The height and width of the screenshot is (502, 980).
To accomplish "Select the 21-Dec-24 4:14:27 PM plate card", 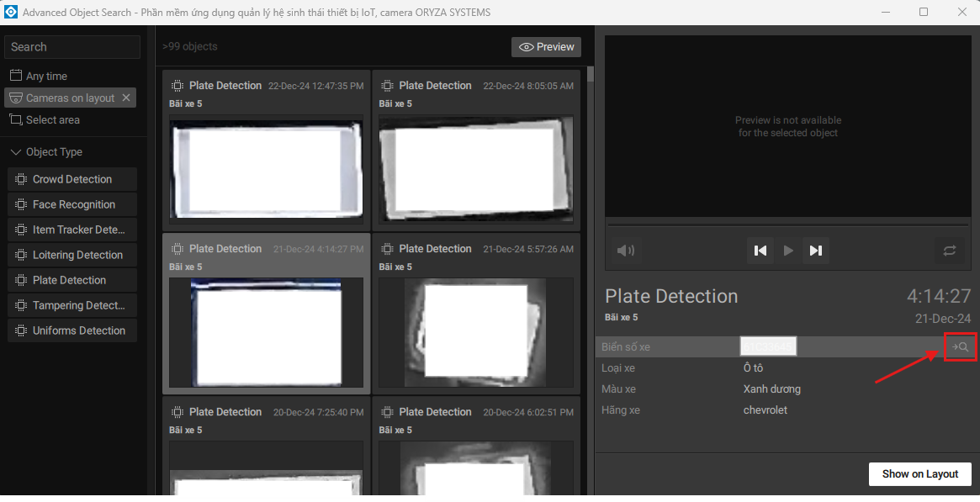I will (x=267, y=314).
